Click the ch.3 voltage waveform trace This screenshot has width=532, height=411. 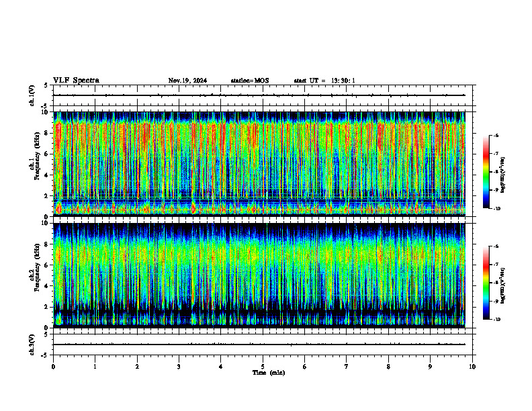coord(259,345)
